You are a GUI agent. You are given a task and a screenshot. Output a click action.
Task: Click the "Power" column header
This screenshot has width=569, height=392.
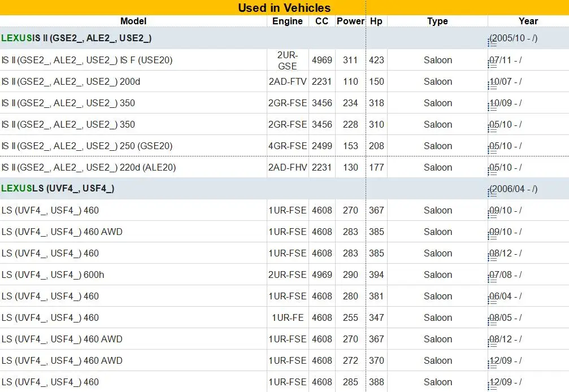350,21
